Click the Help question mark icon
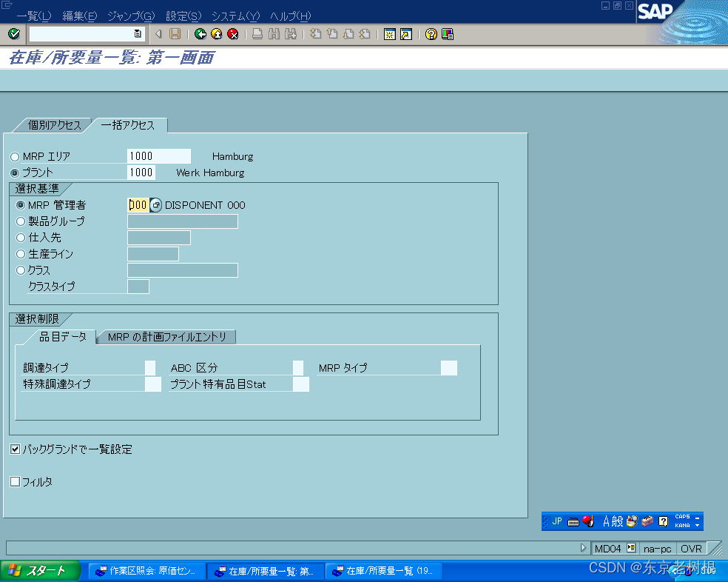 click(430, 33)
